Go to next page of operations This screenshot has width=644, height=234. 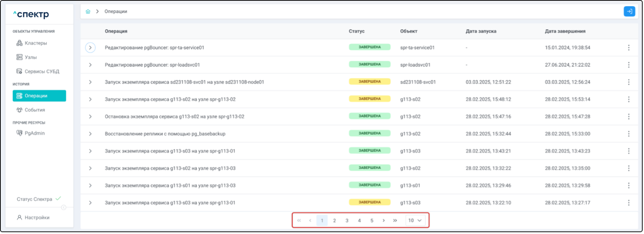click(x=384, y=221)
